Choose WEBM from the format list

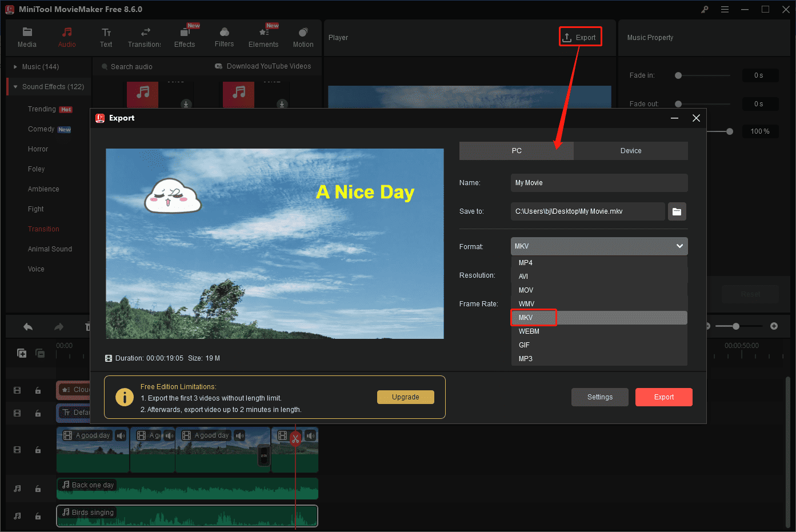coord(599,331)
